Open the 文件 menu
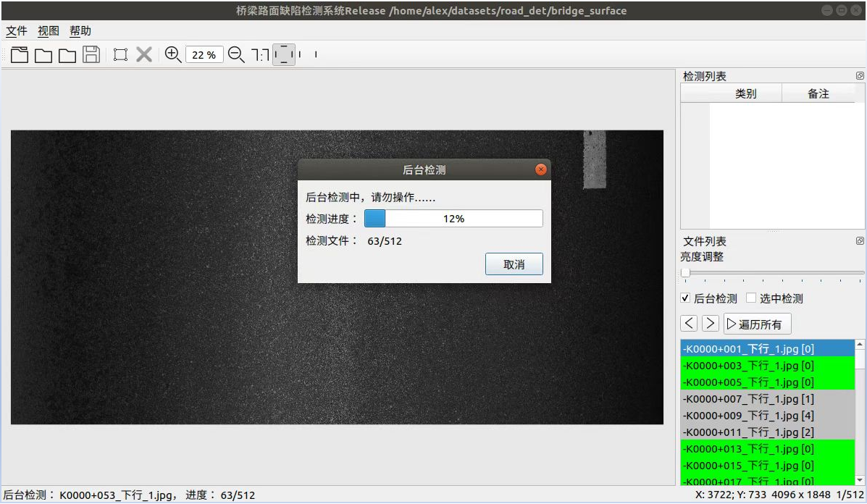867x504 pixels. click(17, 31)
